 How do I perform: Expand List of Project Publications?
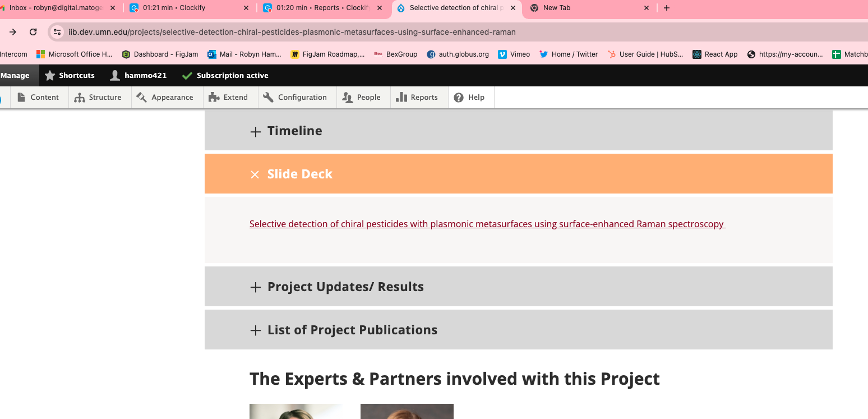click(352, 330)
